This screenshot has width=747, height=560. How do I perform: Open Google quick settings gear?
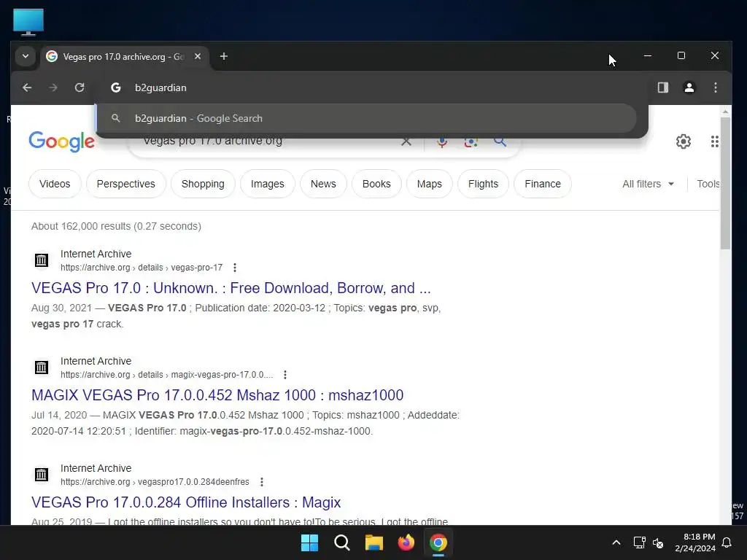(683, 141)
